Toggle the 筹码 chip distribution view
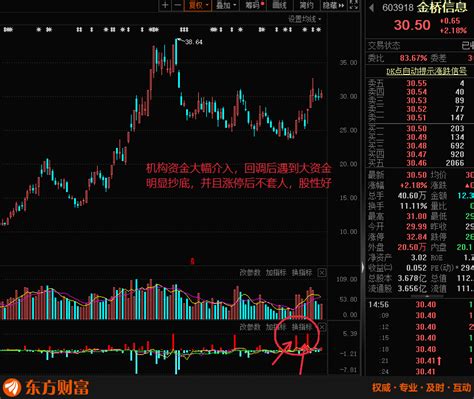Image resolution: width=474 pixels, height=399 pixels. pos(254,5)
